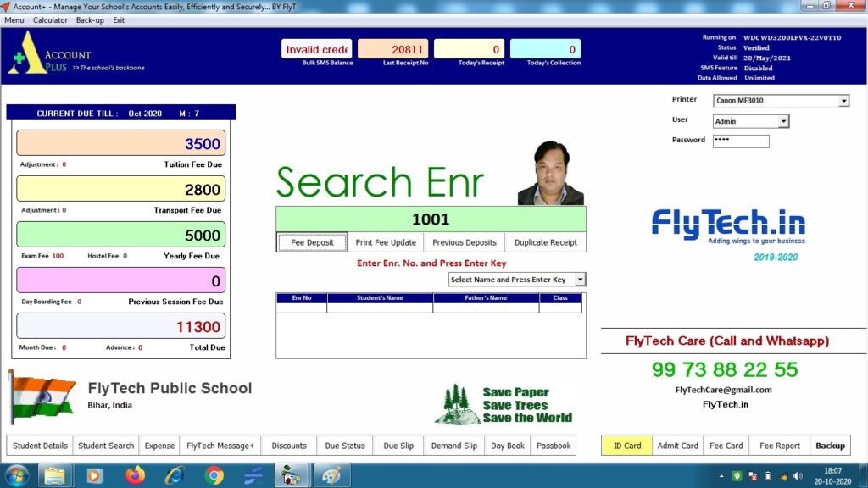Screen dimensions: 868x488
Task: Switch to the Previous Deposits tab
Action: tap(464, 242)
